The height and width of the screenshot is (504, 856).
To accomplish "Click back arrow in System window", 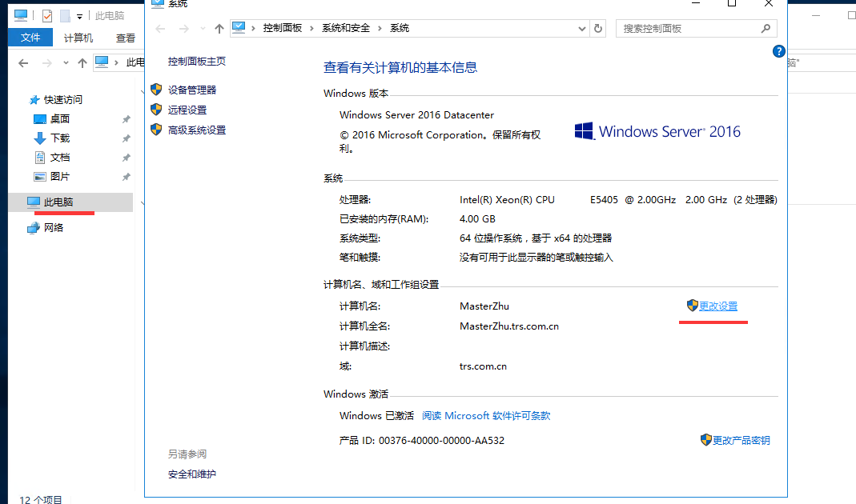I will 160,28.
